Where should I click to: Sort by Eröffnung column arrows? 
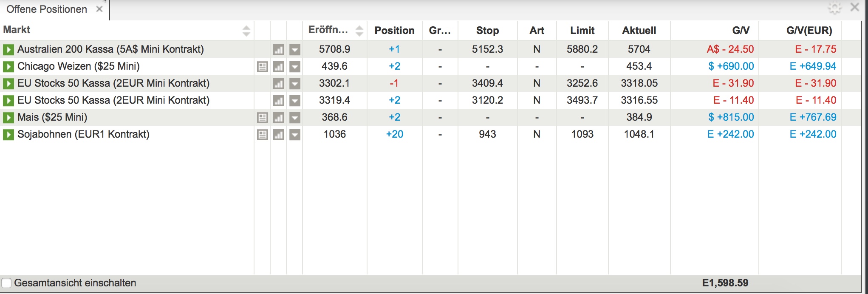coord(359,31)
